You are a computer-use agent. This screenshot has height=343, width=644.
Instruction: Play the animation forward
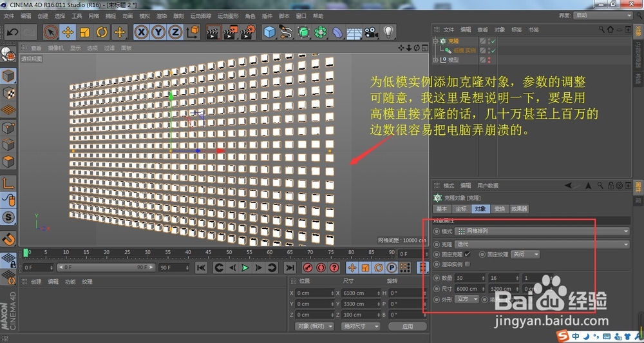click(245, 268)
